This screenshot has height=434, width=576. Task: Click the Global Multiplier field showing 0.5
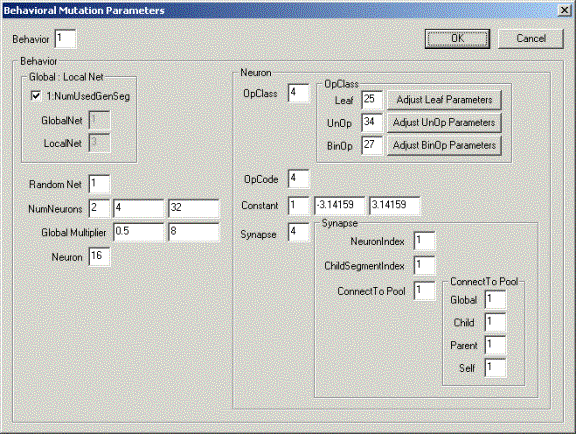point(138,232)
